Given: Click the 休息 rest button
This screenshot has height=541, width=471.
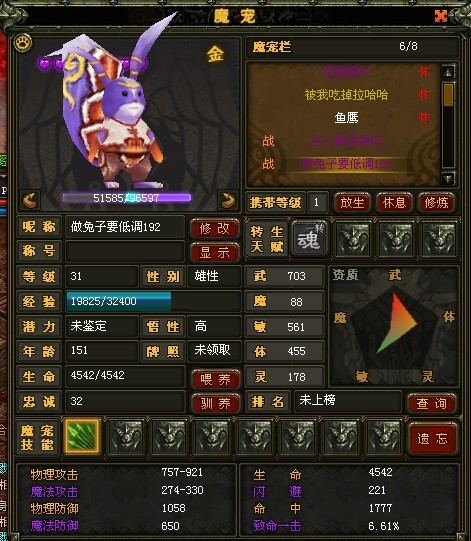Looking at the screenshot, I should (394, 203).
